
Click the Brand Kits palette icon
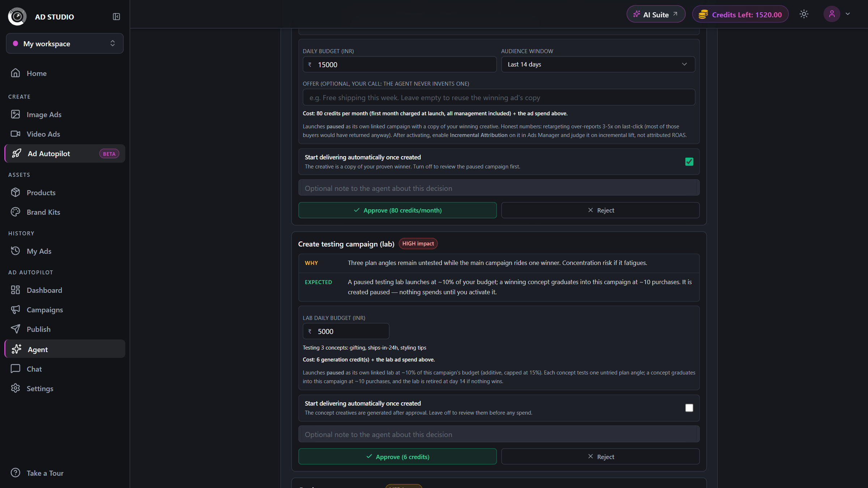click(x=15, y=212)
